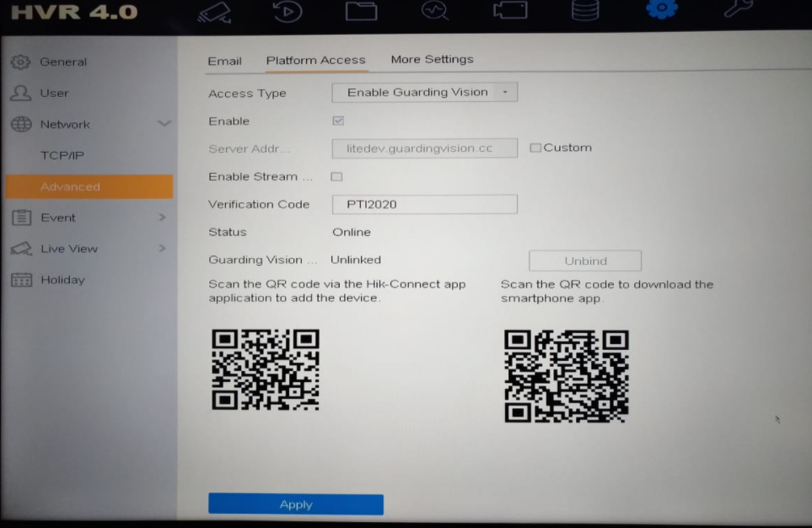Click the Unbind button
This screenshot has height=528, width=812.
585,261
